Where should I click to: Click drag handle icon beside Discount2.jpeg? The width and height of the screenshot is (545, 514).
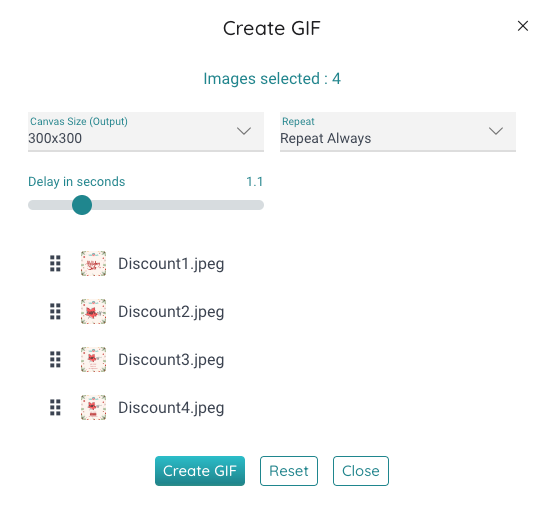55,312
